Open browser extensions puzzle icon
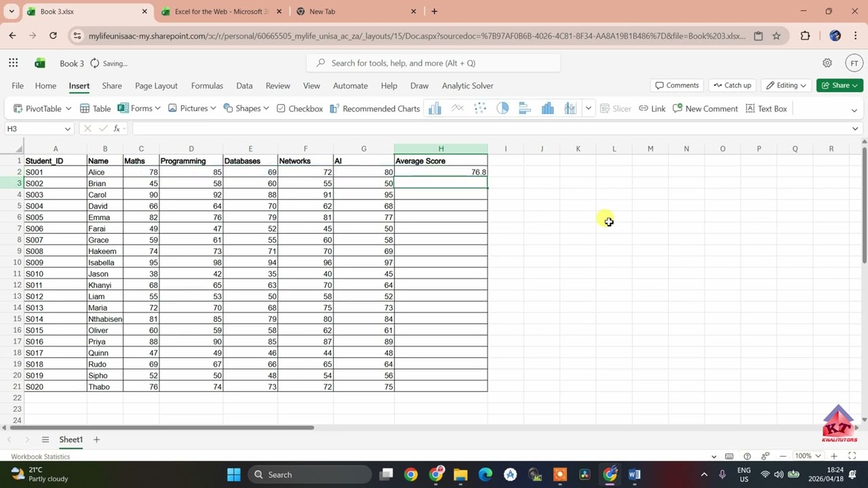This screenshot has height=488, width=868. 805,36
